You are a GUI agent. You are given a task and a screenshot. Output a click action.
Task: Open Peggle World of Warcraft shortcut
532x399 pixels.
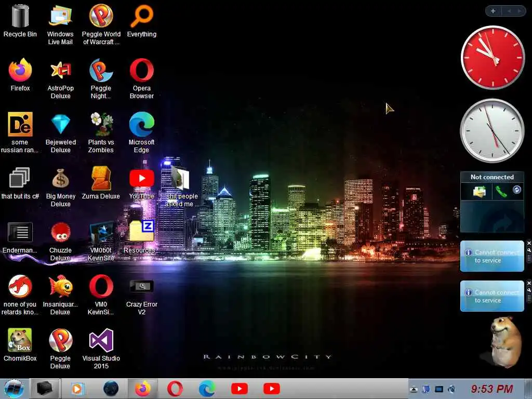point(101,25)
